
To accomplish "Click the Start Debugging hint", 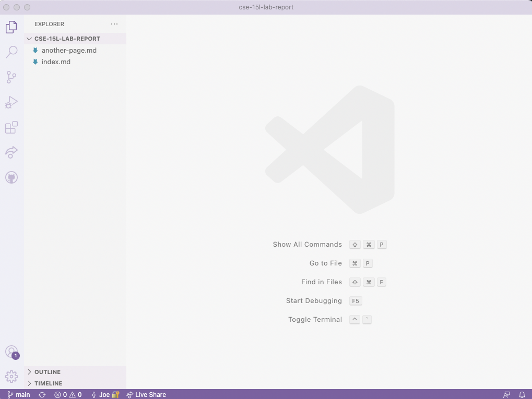I will tap(314, 301).
